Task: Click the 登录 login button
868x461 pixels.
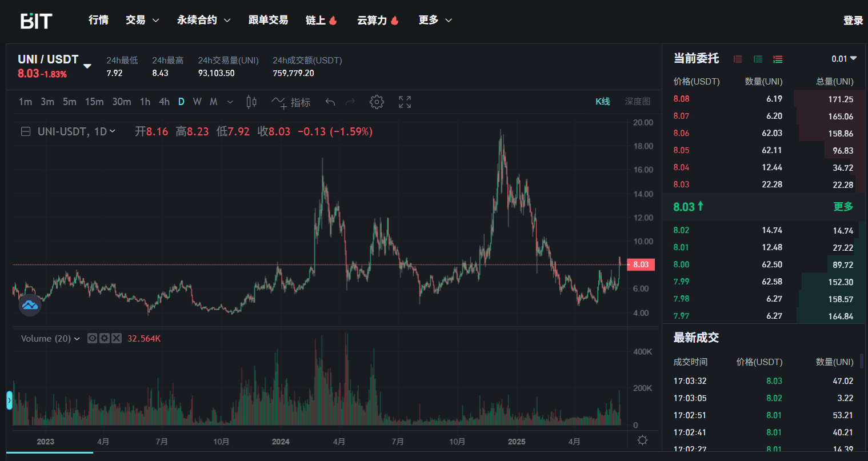Action: pyautogui.click(x=853, y=21)
